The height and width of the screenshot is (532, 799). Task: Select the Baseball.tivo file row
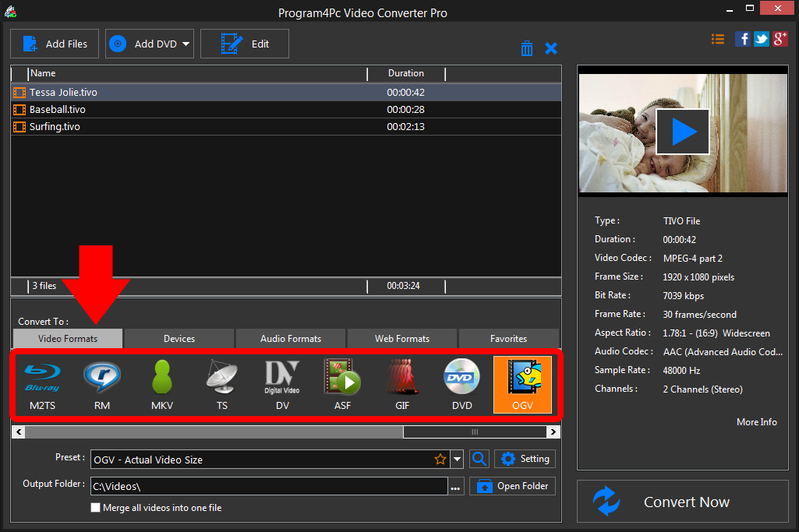(286, 110)
